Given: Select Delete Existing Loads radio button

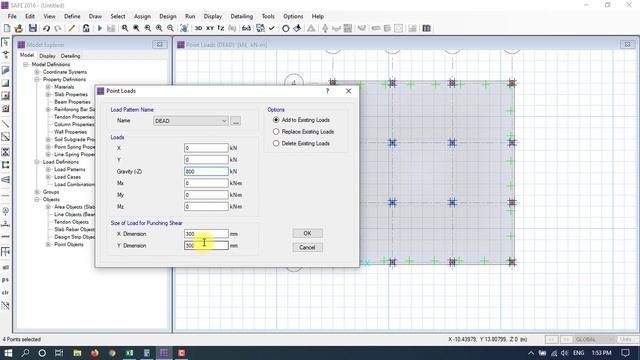Looking at the screenshot, I should [x=276, y=144].
